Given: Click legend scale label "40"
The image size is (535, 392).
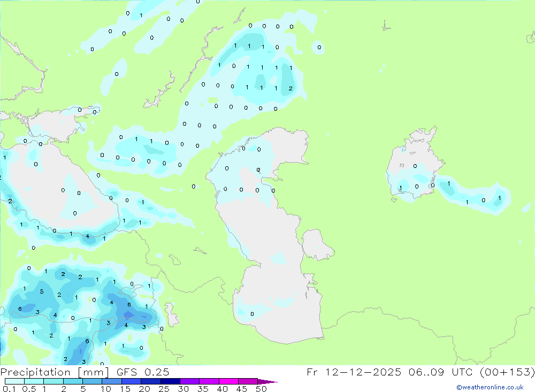Looking at the screenshot, I should pos(223,389).
